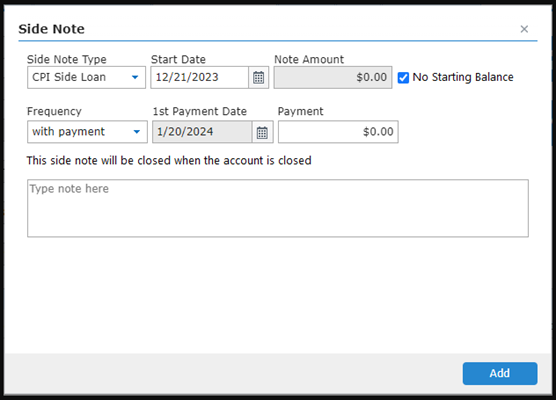
Task: Click the Side Note Type label
Action: 67,59
